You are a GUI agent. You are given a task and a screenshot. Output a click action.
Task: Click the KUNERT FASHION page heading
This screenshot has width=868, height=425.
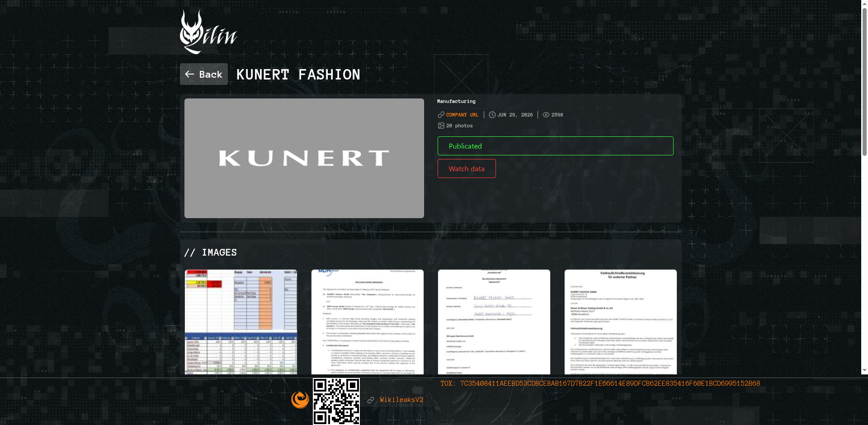point(298,75)
